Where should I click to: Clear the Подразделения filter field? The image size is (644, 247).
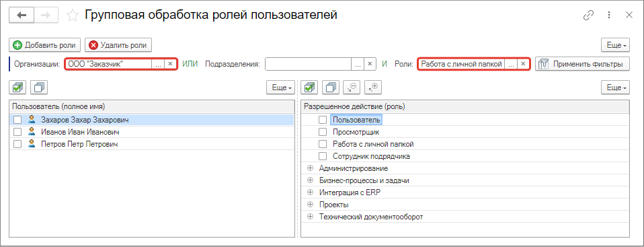coord(370,64)
